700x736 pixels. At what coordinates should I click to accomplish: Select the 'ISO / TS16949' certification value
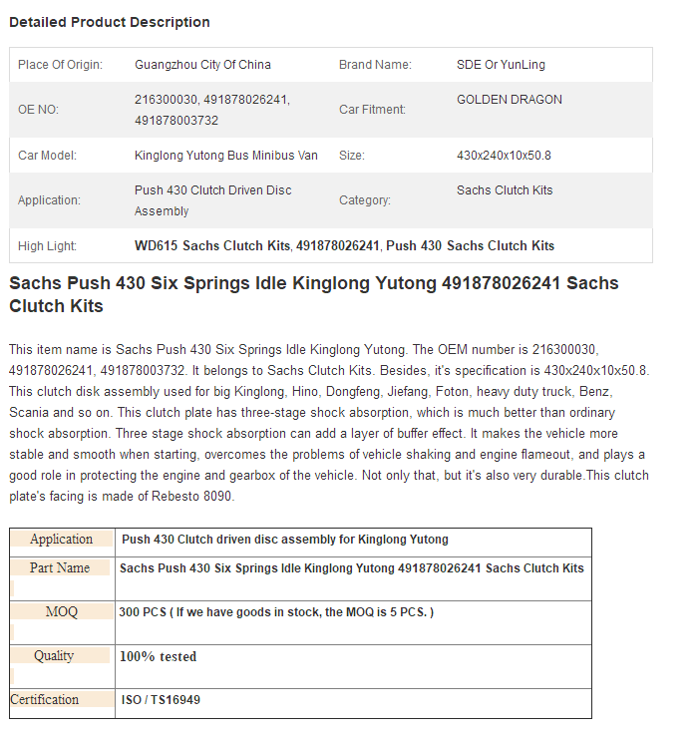point(161,700)
